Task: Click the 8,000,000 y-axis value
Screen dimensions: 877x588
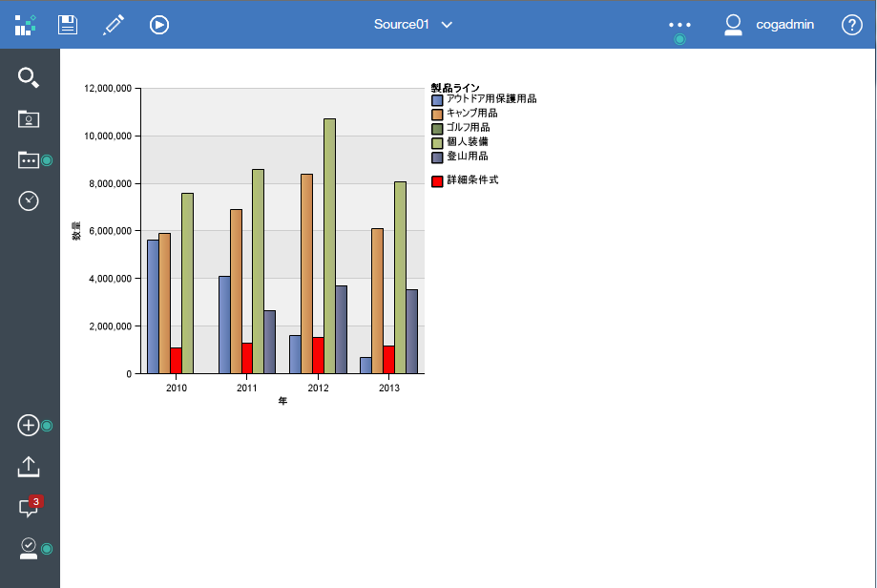Action: 110,183
